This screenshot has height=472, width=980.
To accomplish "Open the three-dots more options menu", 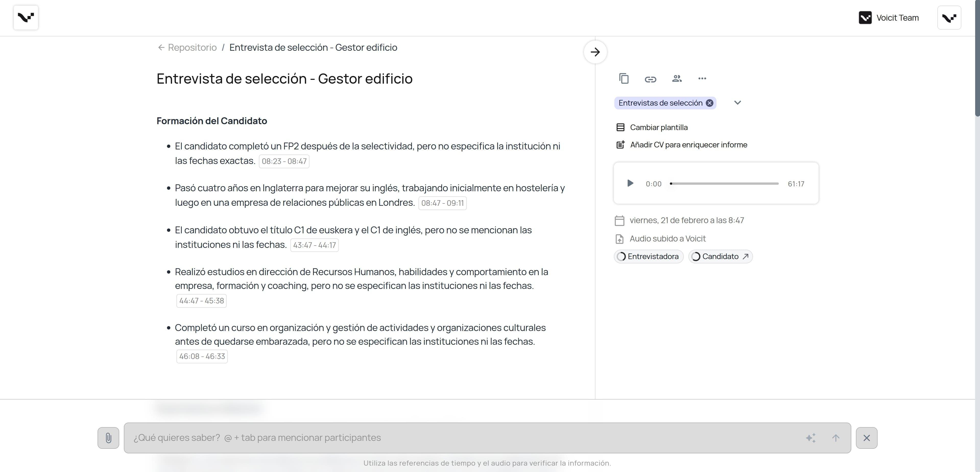I will (702, 79).
